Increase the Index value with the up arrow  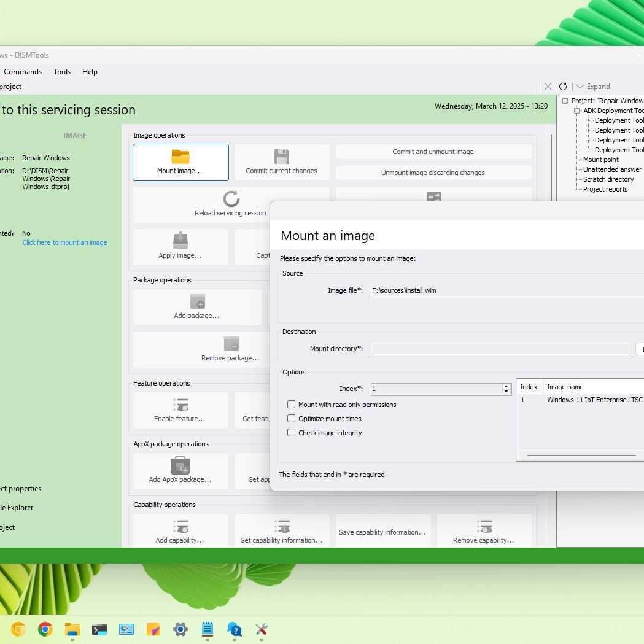tap(506, 386)
